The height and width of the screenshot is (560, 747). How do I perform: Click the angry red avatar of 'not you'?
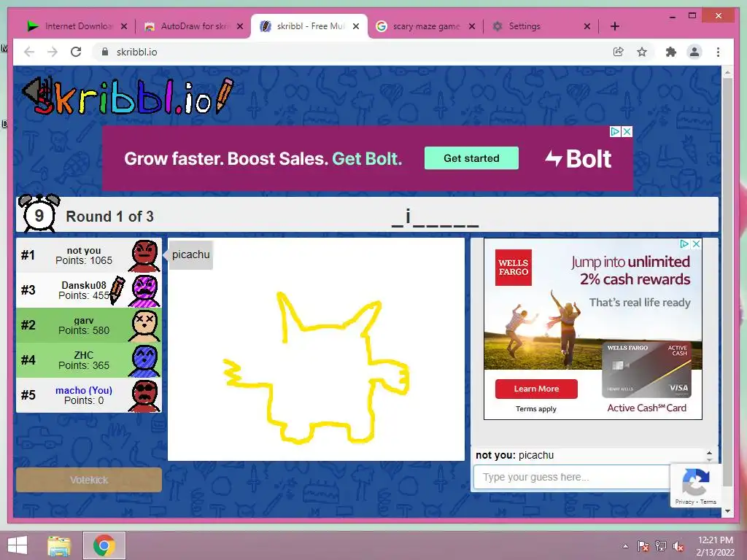click(144, 256)
